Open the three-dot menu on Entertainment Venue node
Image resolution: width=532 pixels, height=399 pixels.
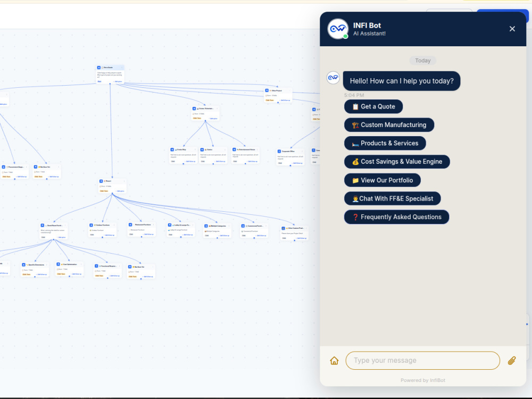pyautogui.click(x=257, y=149)
